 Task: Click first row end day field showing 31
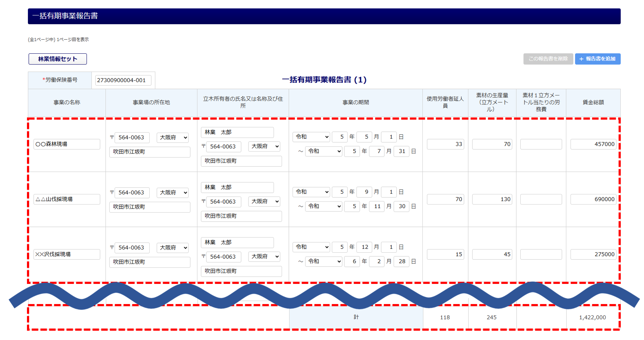[401, 151]
